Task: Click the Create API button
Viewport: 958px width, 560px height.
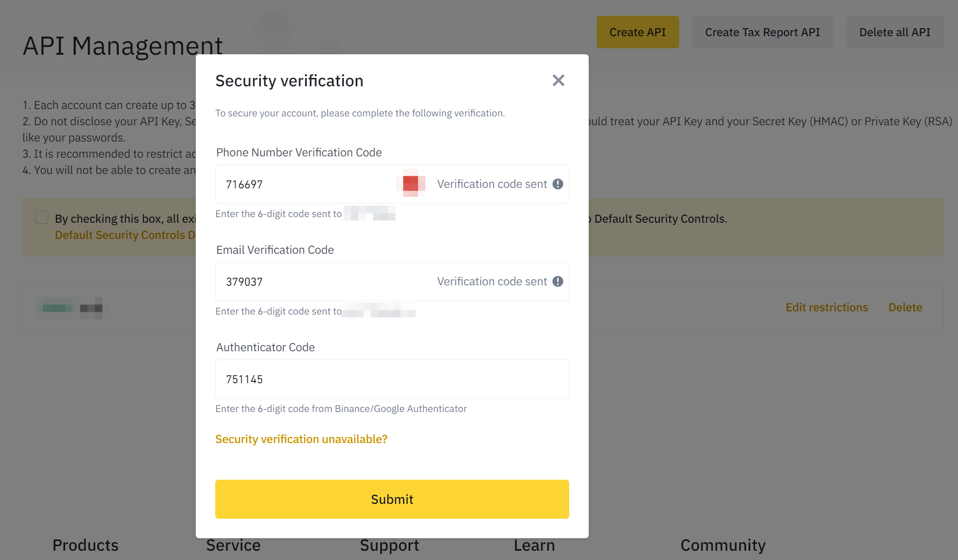Action: (x=637, y=32)
